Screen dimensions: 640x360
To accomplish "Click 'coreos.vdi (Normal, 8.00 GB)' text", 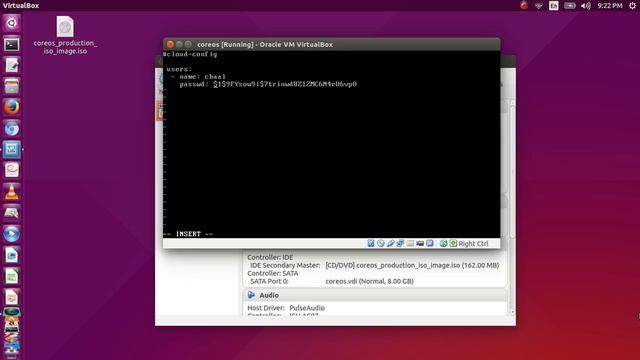I will (369, 281).
